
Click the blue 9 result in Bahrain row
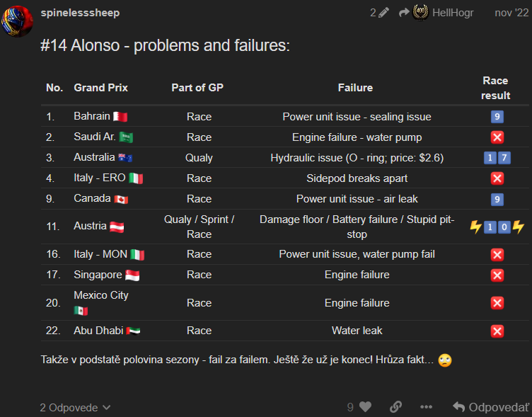497,117
